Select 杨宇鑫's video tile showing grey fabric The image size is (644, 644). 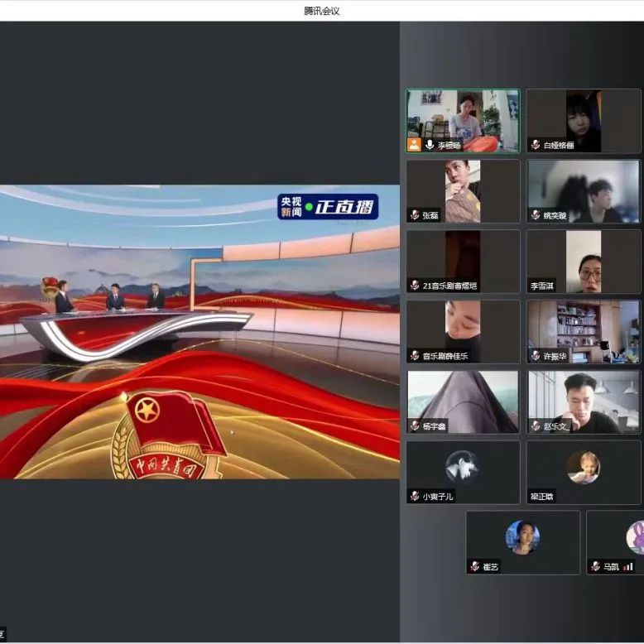point(463,402)
